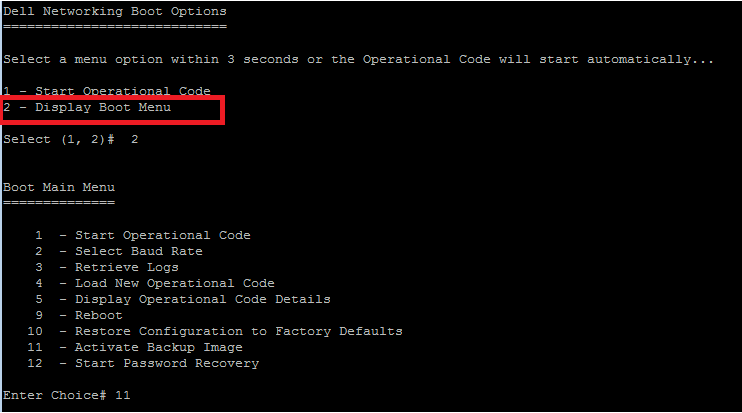Click the 'Boot Main Menu' heading
This screenshot has width=742, height=413.
tap(59, 187)
